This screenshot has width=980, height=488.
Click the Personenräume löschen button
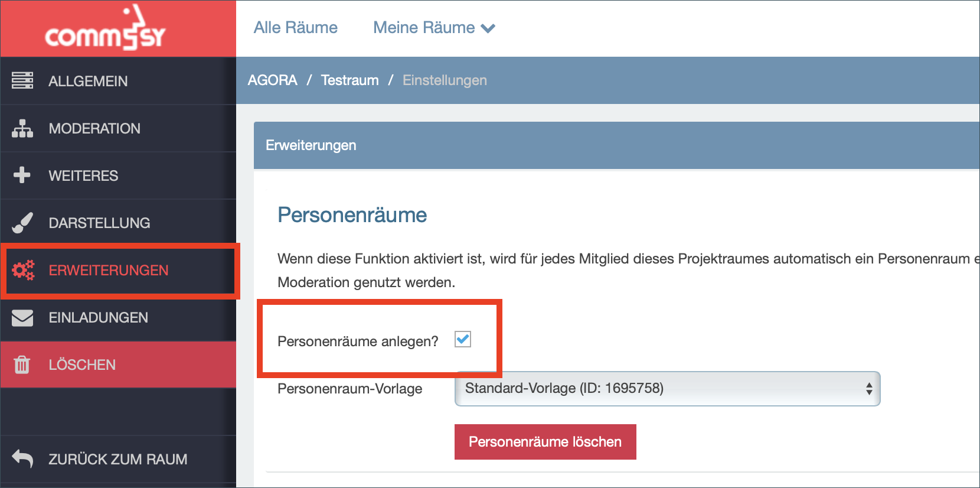545,442
